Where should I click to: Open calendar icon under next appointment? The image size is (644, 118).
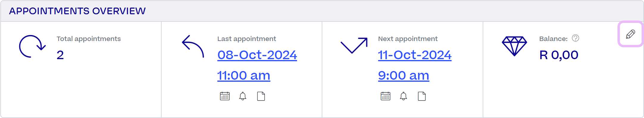click(x=385, y=96)
